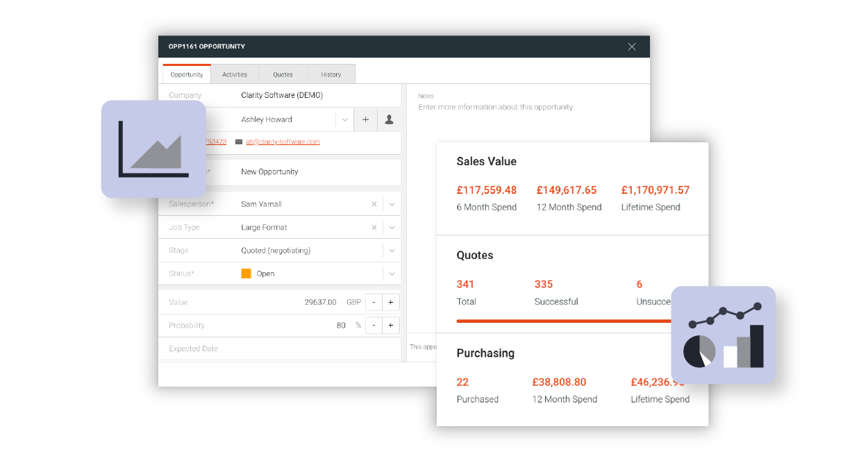Click the £38,808.80 purchasing 12 Month Spend

pyautogui.click(x=559, y=382)
